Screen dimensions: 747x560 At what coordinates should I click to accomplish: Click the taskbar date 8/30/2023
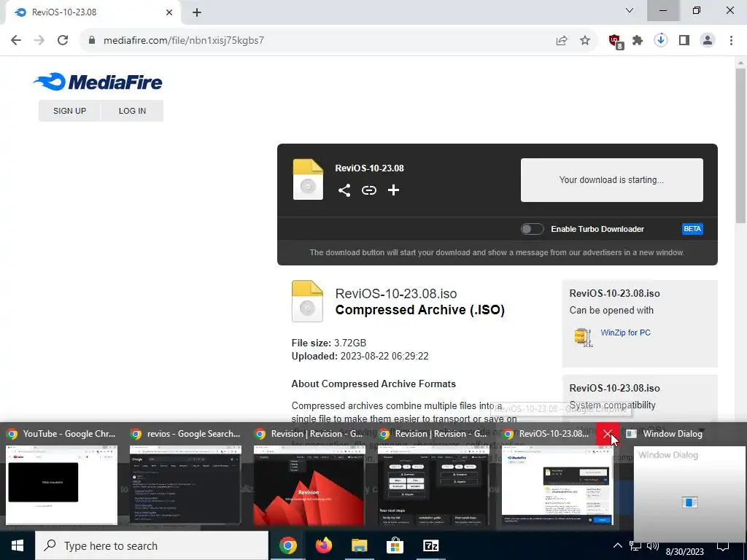684,551
